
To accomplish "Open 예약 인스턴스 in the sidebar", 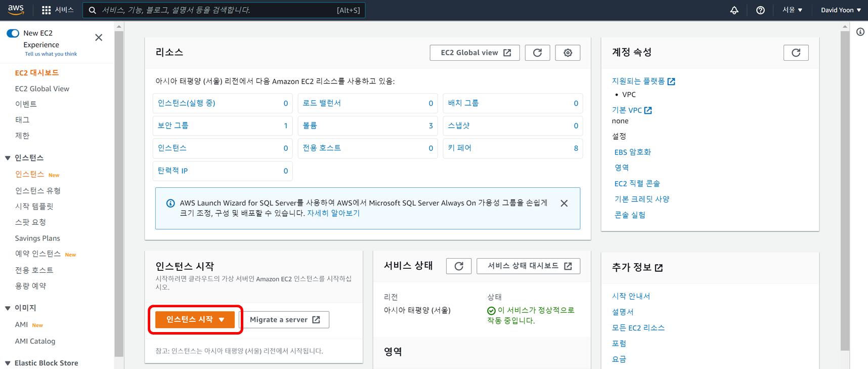I will pyautogui.click(x=38, y=254).
